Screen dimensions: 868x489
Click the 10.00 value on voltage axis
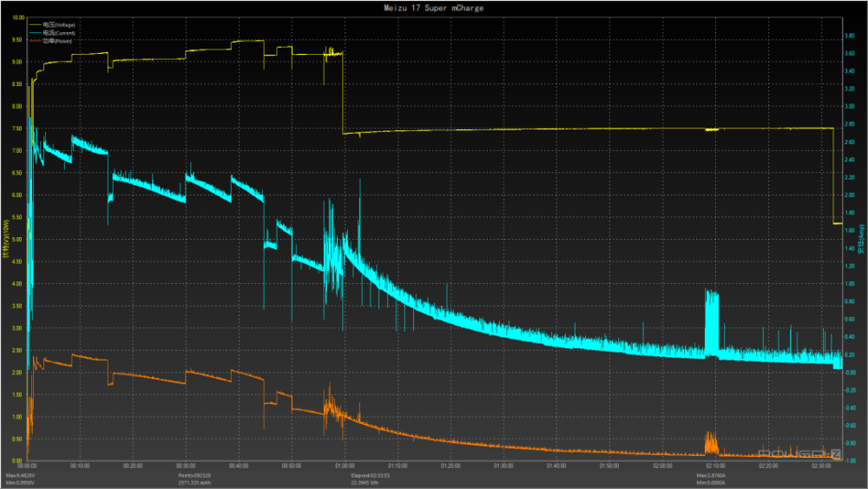18,17
